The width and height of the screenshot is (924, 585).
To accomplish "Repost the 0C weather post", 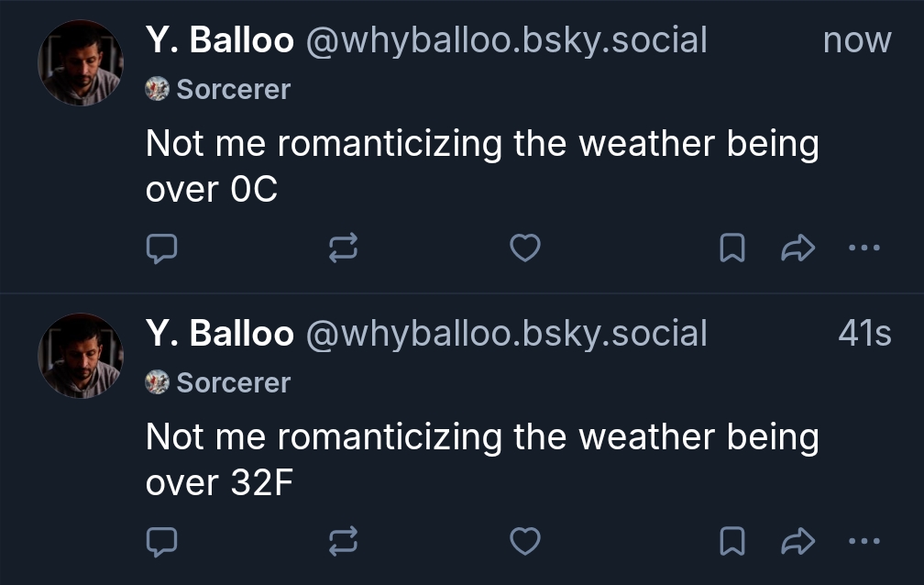I will [x=343, y=248].
